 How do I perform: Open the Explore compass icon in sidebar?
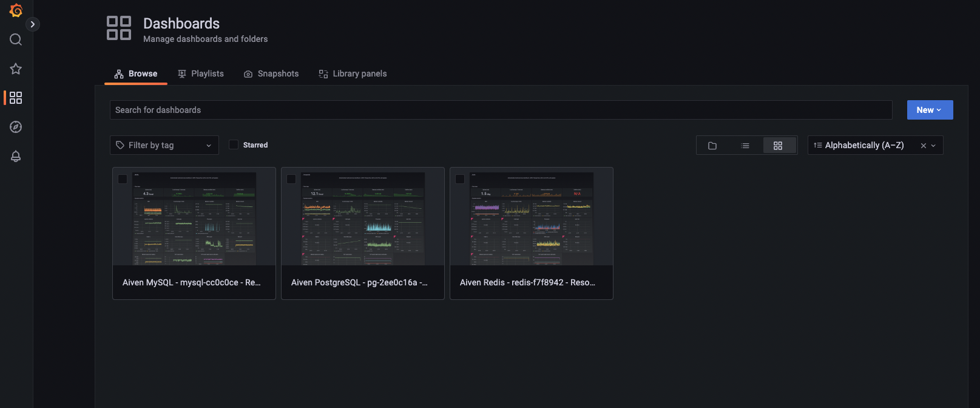coord(16,127)
